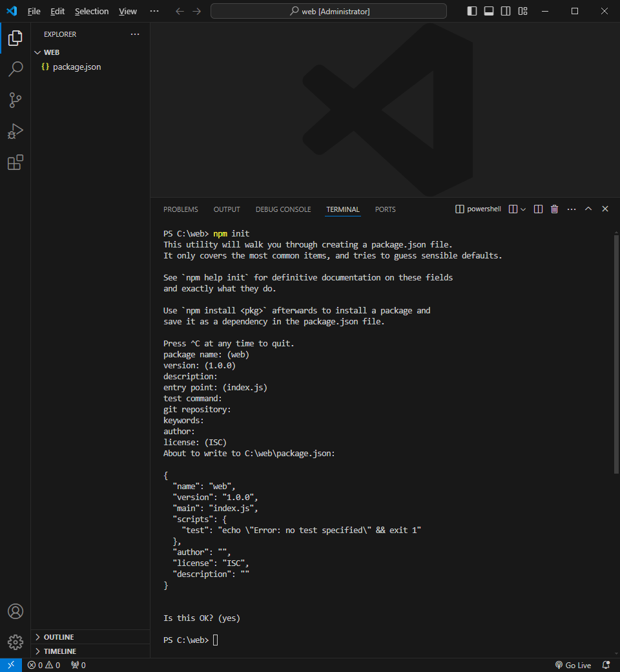Open the Edit menu

(x=57, y=11)
